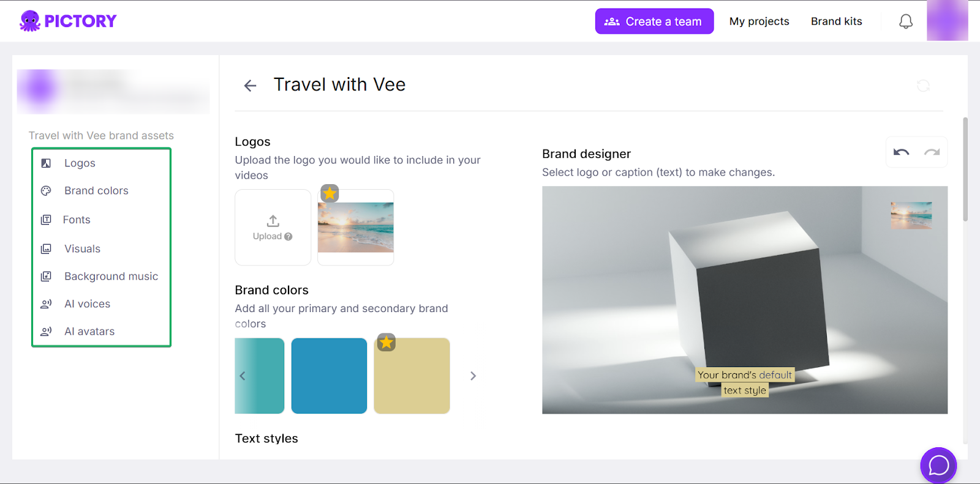Viewport: 980px width, 484px height.
Task: Pick the tan brand color swatch
Action: point(412,376)
